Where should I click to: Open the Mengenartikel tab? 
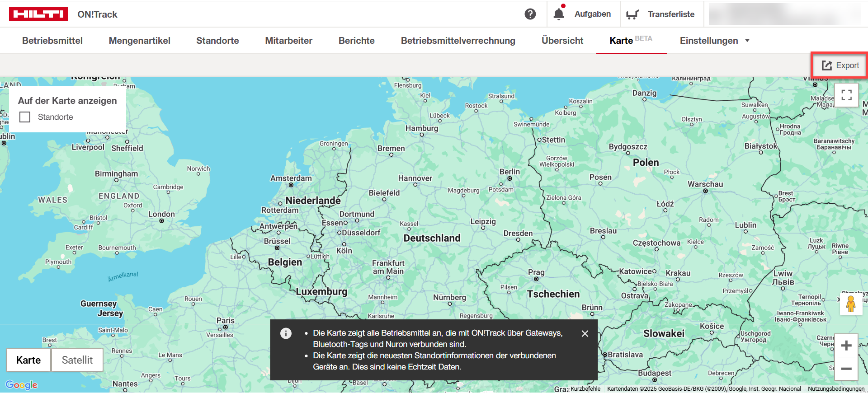140,41
